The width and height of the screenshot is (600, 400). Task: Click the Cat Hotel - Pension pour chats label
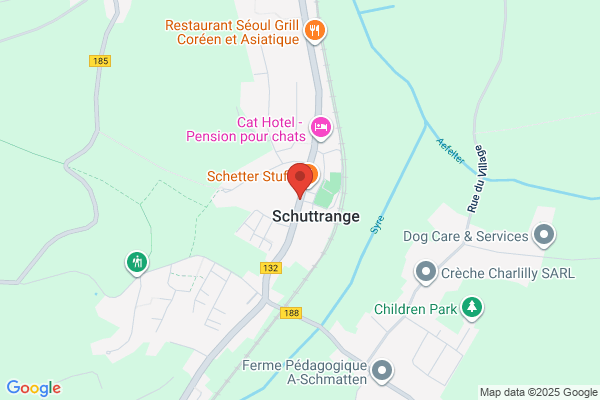(x=246, y=129)
